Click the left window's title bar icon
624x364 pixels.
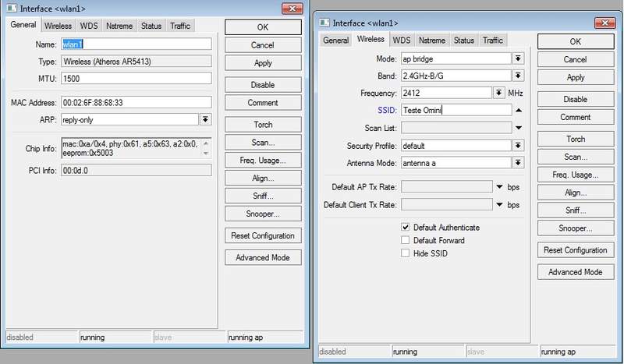pos(12,8)
